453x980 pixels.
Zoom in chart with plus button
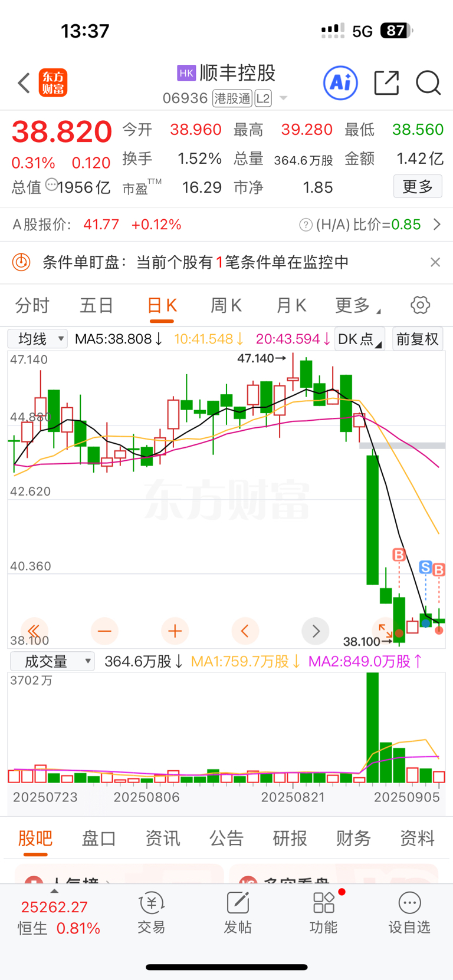175,631
